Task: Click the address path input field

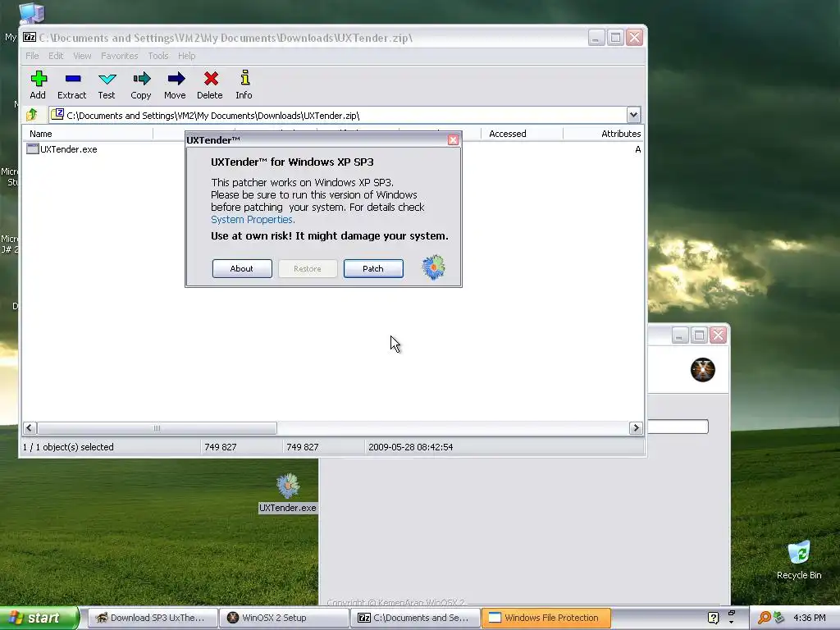Action: point(338,115)
